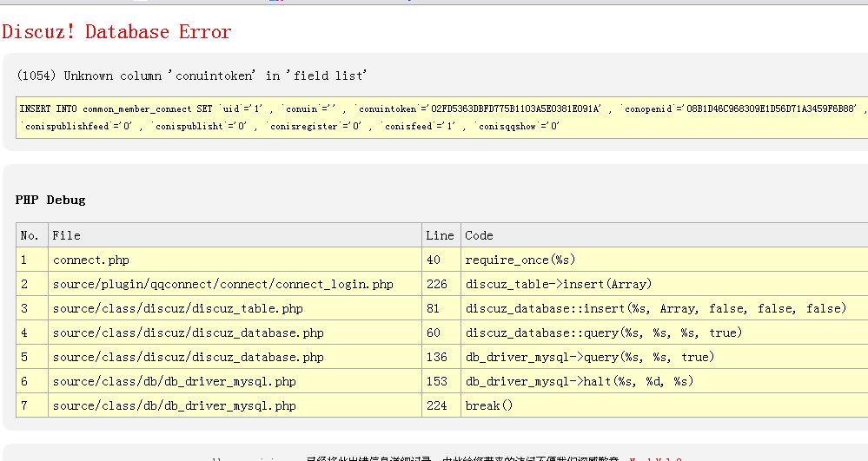868x461 pixels.
Task: Click the 'break()' code cell
Action: click(489, 405)
